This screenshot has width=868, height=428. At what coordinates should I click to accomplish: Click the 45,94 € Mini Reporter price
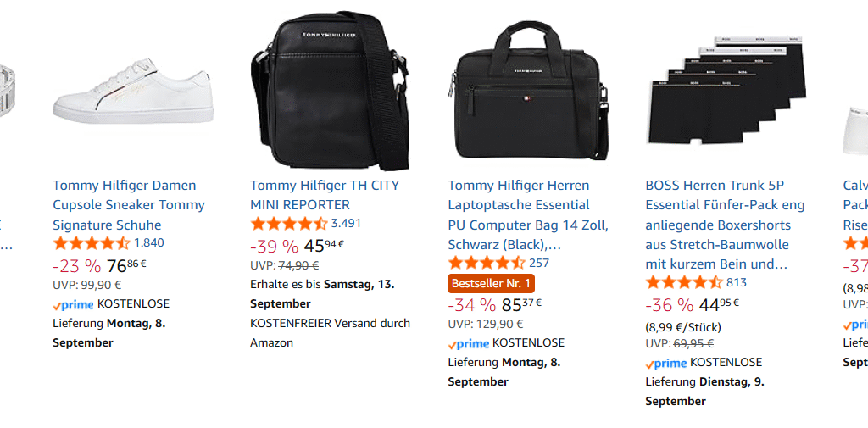click(x=324, y=246)
